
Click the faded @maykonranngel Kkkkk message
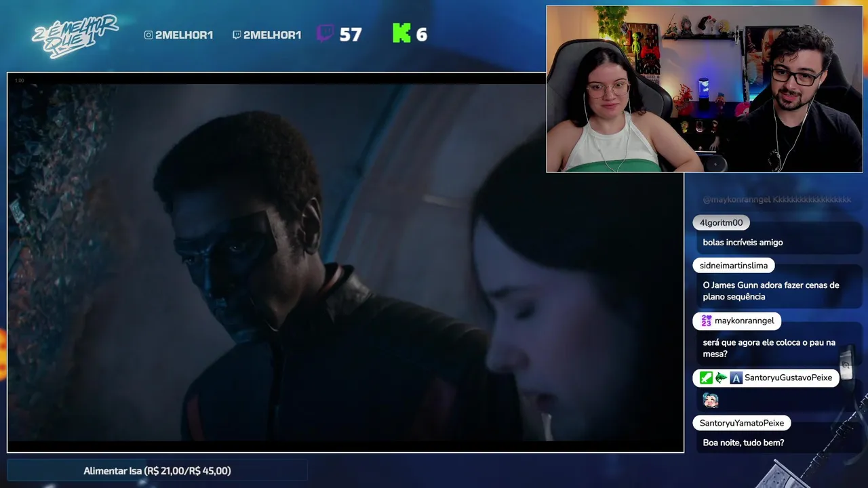[777, 200]
